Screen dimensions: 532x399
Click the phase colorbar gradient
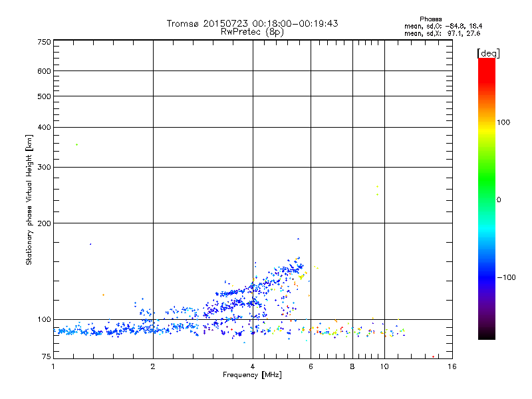[x=487, y=198]
